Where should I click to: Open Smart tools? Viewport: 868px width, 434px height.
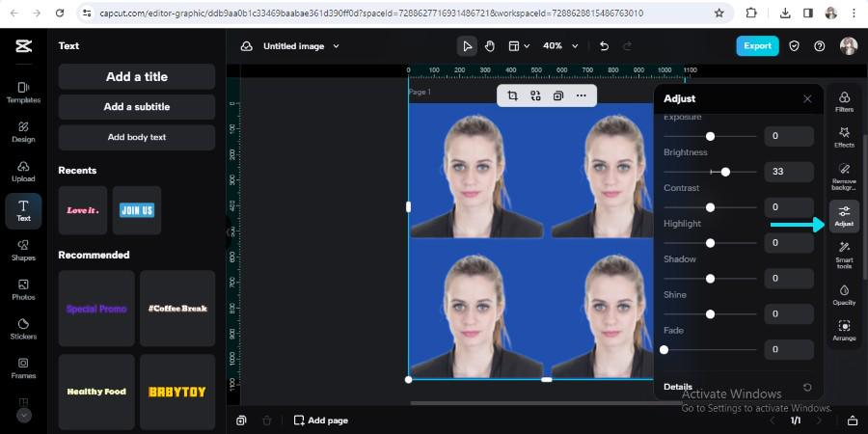click(x=844, y=256)
